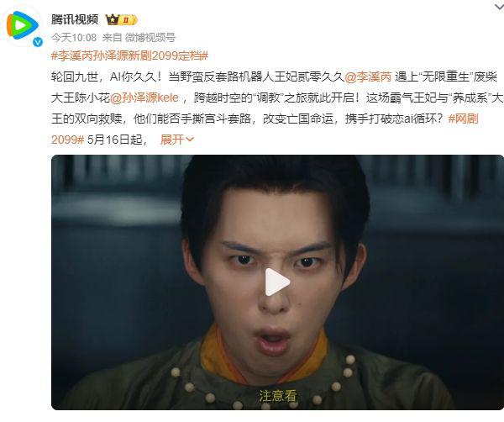Click the small arrow next to 展开
Image resolution: width=504 pixels, height=422 pixels.
(x=190, y=140)
